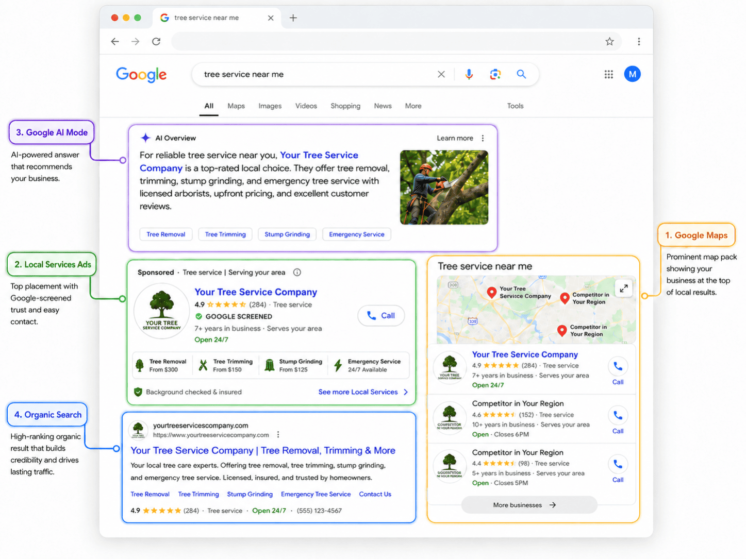Reload the page with the refresh icon
The height and width of the screenshot is (560, 746).
click(156, 42)
